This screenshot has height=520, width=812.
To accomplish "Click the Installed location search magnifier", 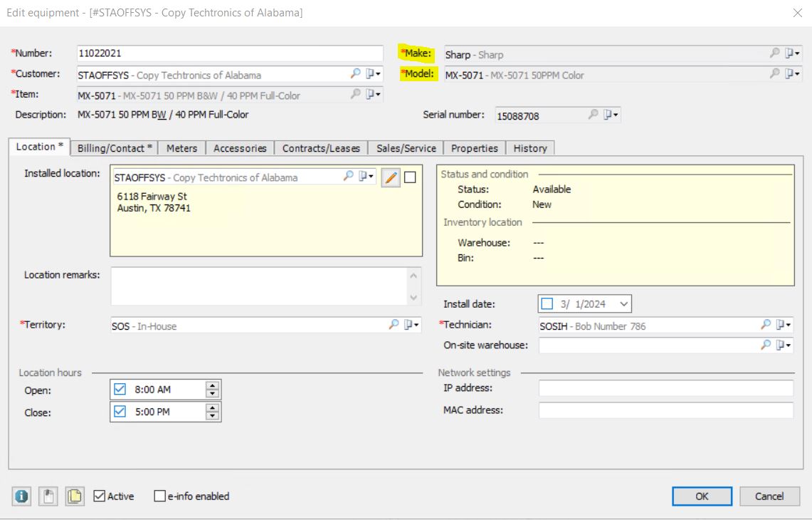I will click(349, 176).
